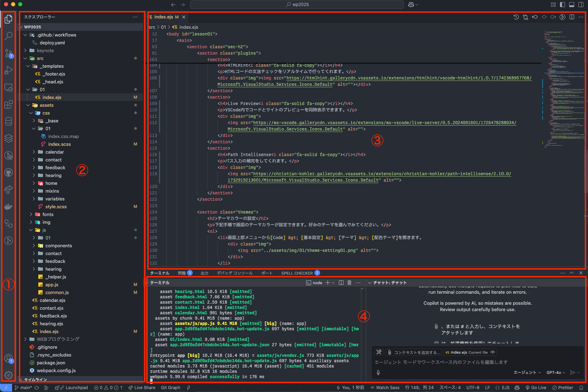Toggle the bottom panel layout button
This screenshot has width=588, height=392.
tap(572, 5)
